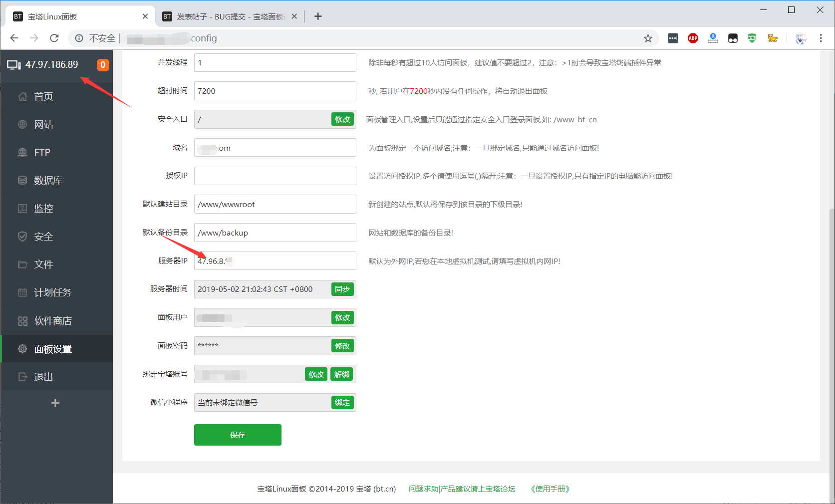The height and width of the screenshot is (504, 835).
Task: Switch to 发表帖子 - BUG提交 tab
Action: point(230,16)
